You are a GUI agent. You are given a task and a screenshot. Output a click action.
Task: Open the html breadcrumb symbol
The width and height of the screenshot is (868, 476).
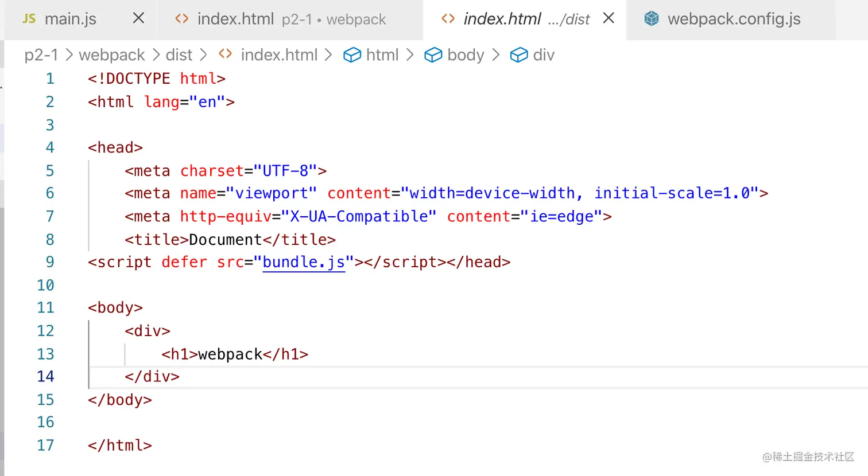pyautogui.click(x=382, y=55)
